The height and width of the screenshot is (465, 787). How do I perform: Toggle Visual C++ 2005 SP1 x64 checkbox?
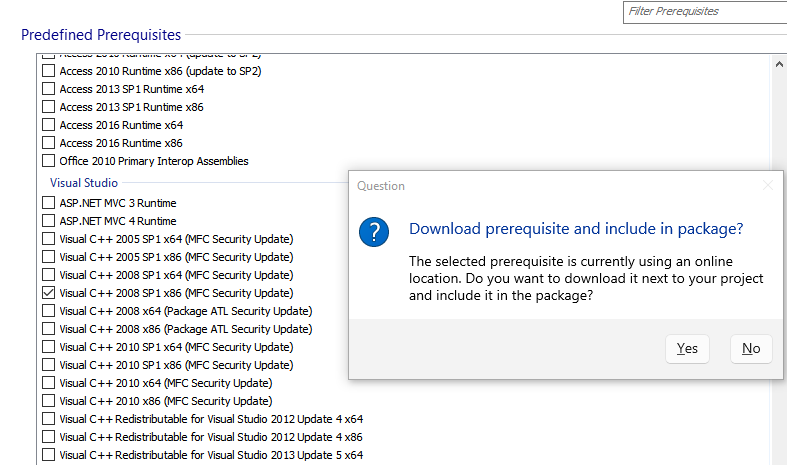click(49, 239)
